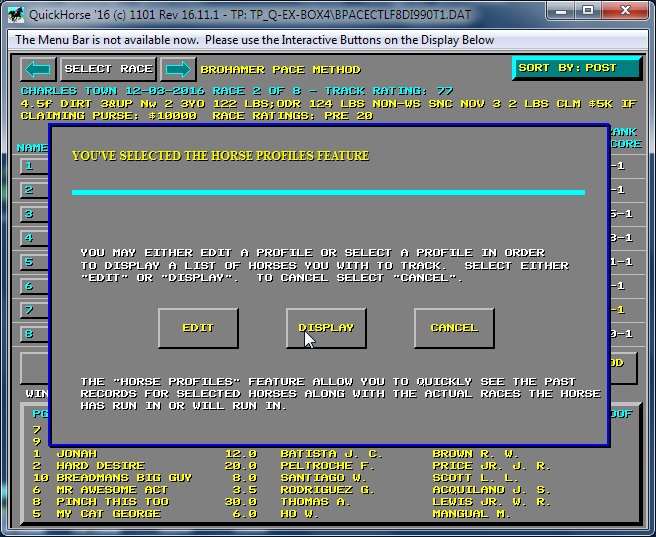This screenshot has height=537, width=656.
Task: Click the left arrow previous race icon
Action: coord(38,69)
